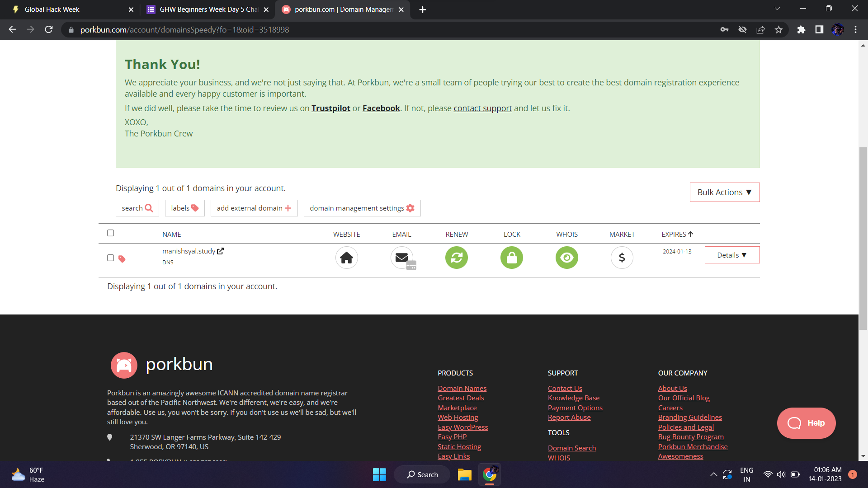Click the page vertical scrollbar thumb
This screenshot has width=868, height=488.
[863, 238]
